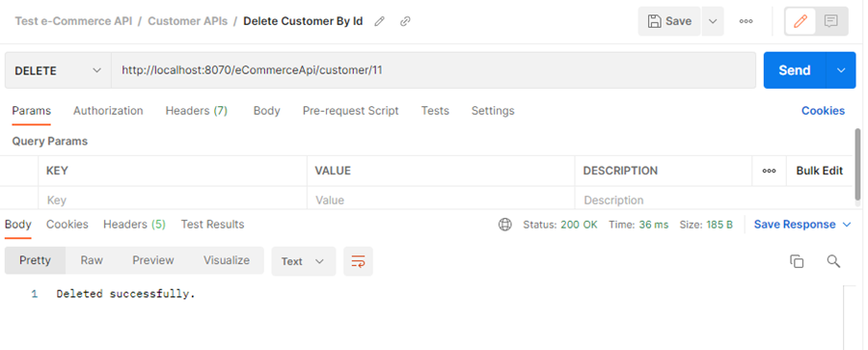Open the comments mode icon

[830, 21]
